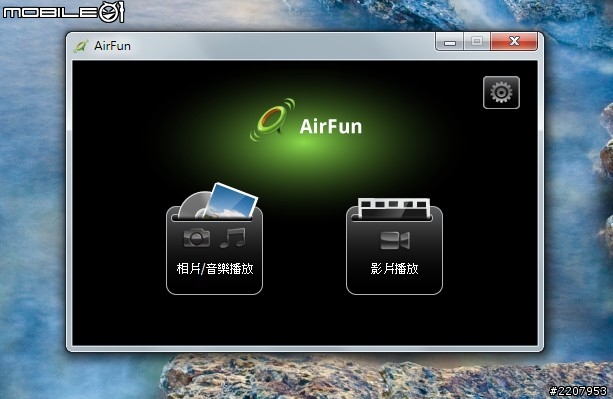Launch the 影片播放 video player

point(394,246)
